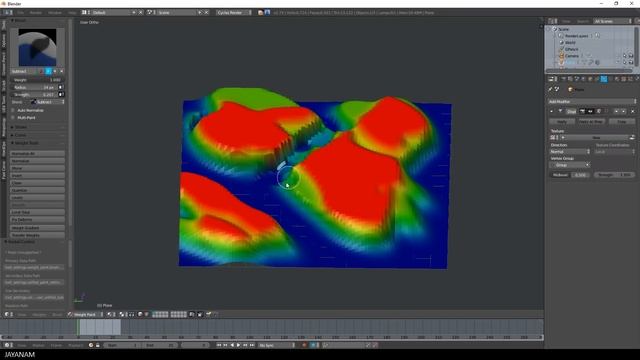Toggle Displace modifier viewport visibility
Viewport: 640px width, 360px height.
click(590, 111)
